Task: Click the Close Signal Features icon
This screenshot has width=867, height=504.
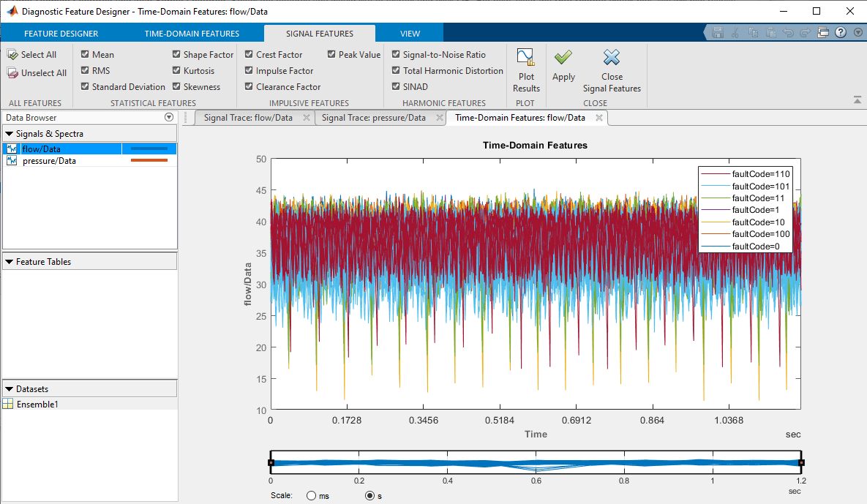Action: pos(612,58)
